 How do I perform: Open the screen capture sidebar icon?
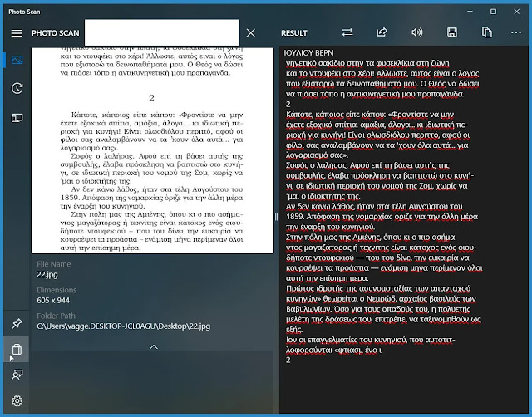click(17, 118)
